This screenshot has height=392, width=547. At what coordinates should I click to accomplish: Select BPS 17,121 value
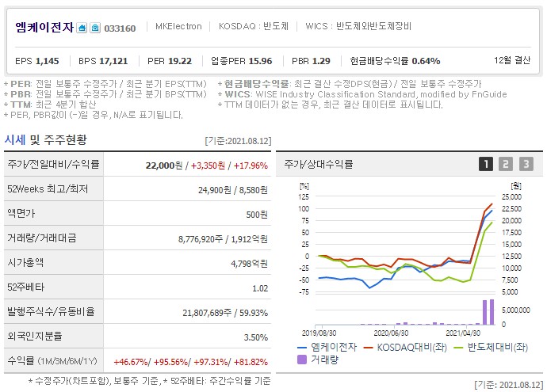103,61
